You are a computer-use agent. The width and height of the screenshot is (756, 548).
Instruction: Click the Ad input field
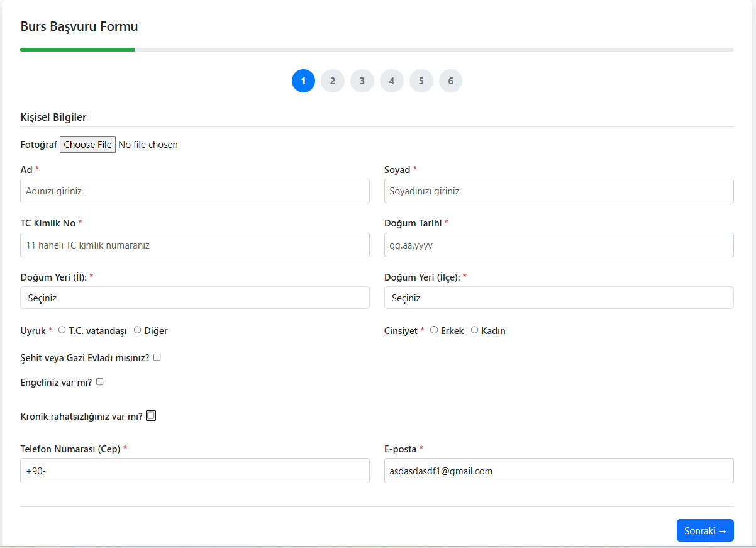194,191
